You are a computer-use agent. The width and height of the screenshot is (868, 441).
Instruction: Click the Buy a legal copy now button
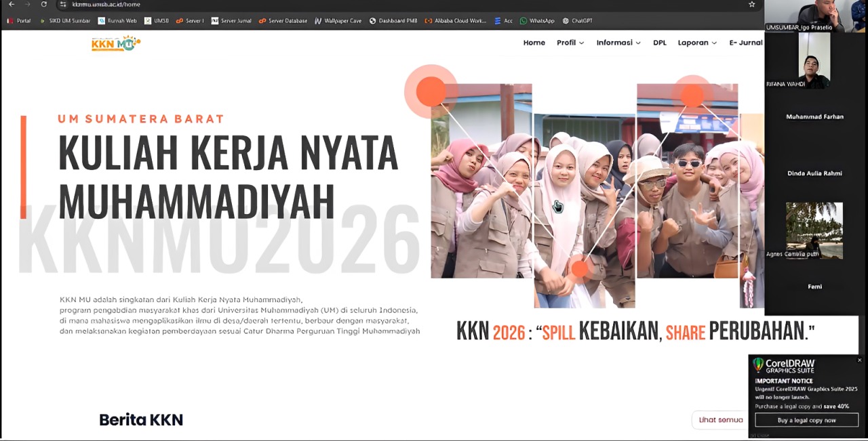pyautogui.click(x=806, y=420)
